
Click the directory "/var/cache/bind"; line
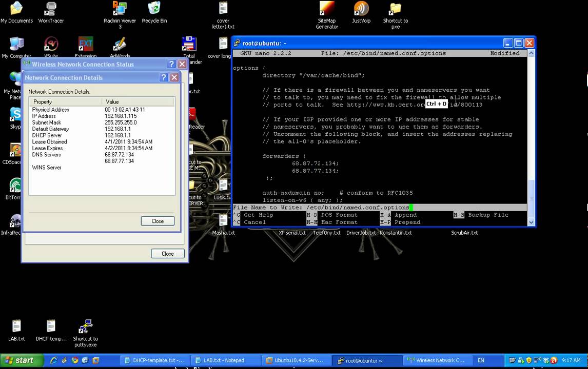coord(313,75)
